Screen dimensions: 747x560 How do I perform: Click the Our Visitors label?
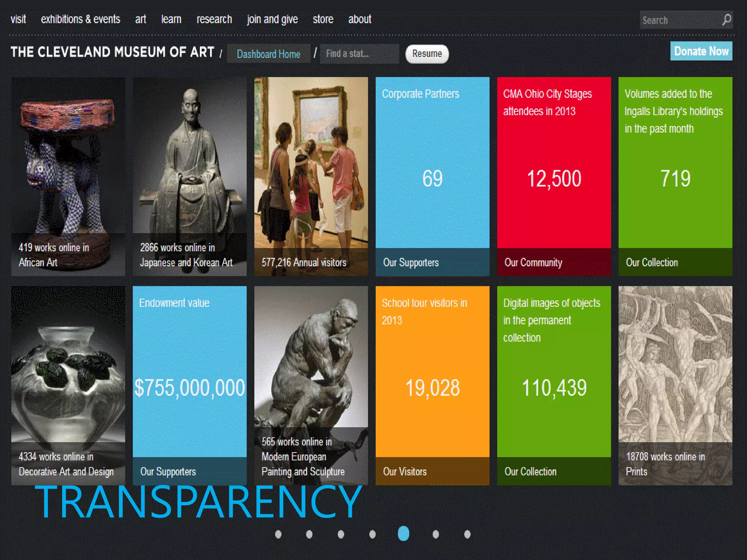coord(405,472)
